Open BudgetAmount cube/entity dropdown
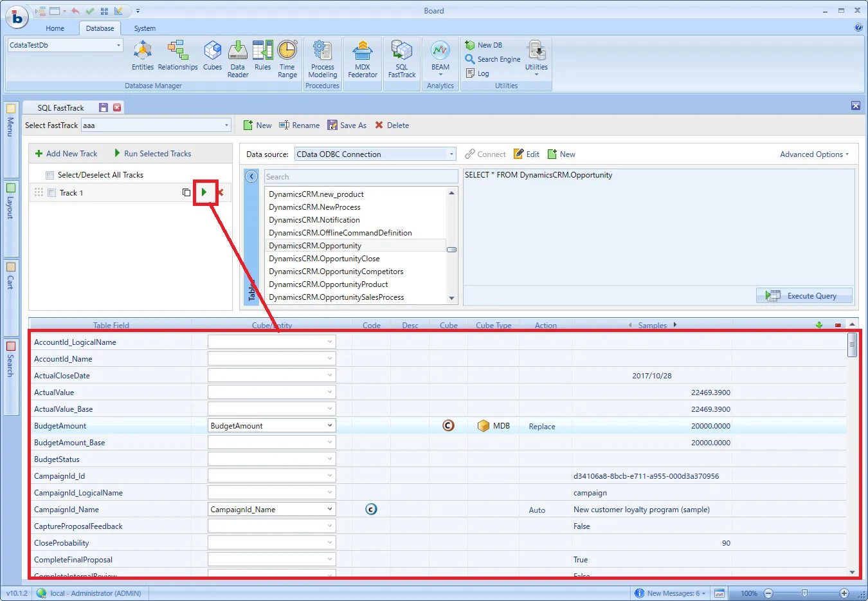This screenshot has height=601, width=868. (329, 426)
